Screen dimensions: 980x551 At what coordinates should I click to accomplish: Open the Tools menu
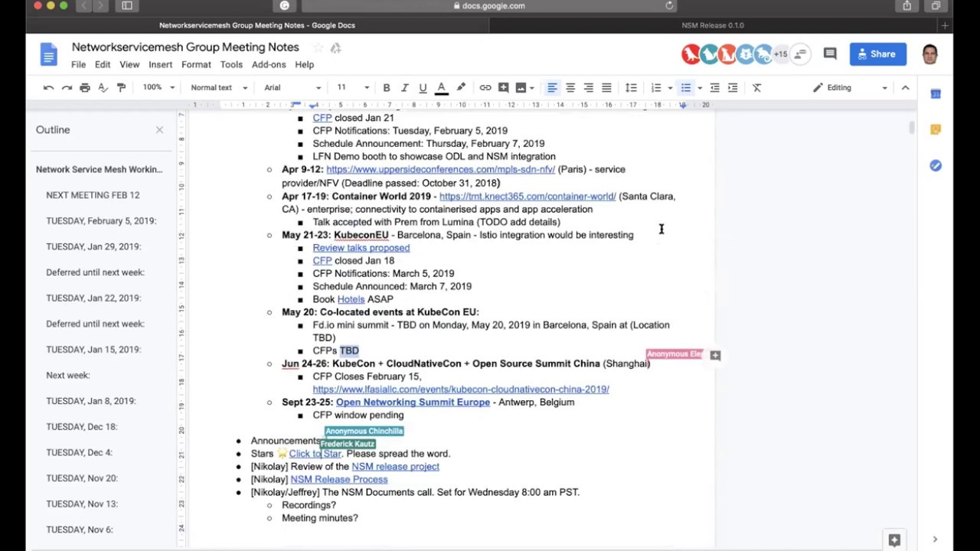coord(231,64)
